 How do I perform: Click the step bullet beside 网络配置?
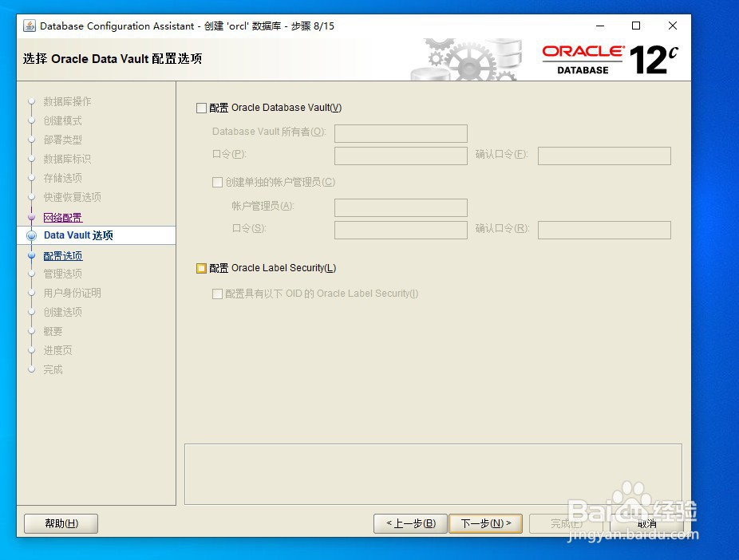(x=31, y=216)
